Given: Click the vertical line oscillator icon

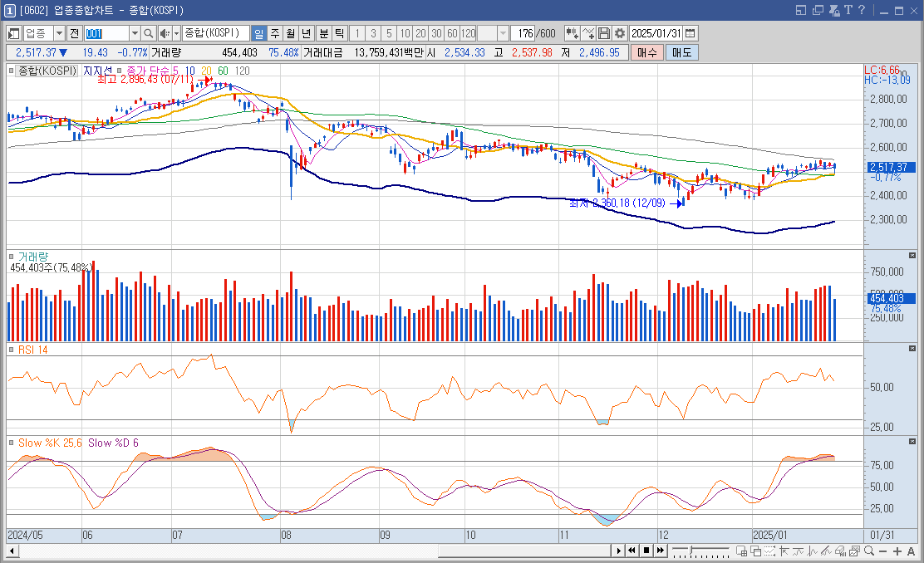Looking at the screenshot, I should (x=813, y=551).
